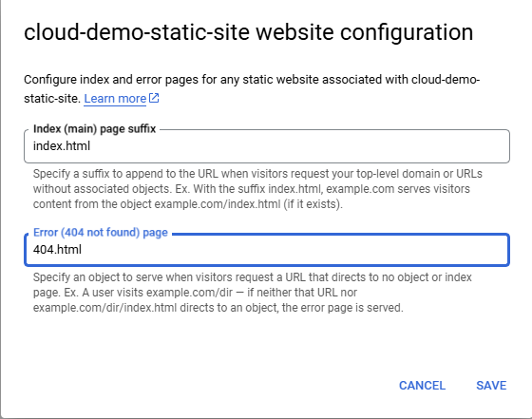Place cursor on the 404.html text
The height and width of the screenshot is (419, 532).
tap(57, 250)
